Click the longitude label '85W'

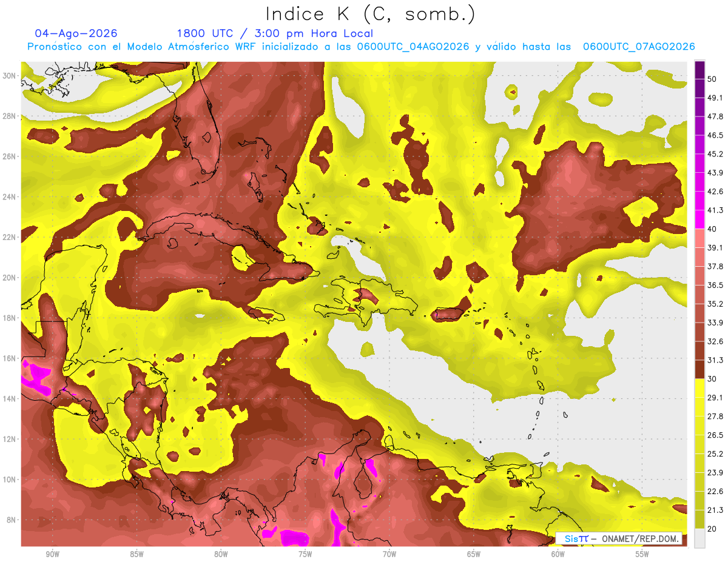tap(136, 554)
